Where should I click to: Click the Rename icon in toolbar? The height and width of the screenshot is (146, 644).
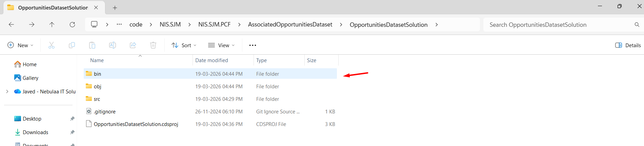[113, 45]
